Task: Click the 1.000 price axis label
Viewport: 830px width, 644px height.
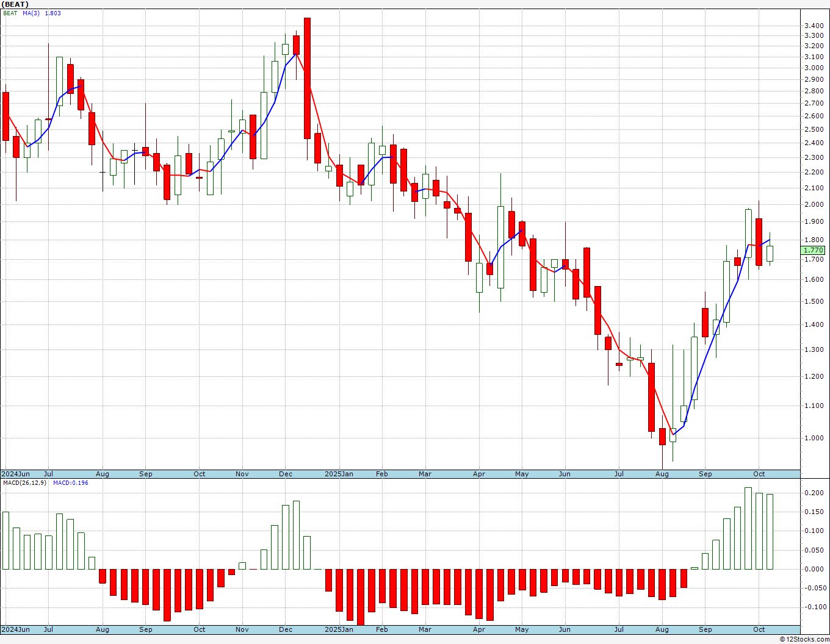Action: [x=814, y=438]
